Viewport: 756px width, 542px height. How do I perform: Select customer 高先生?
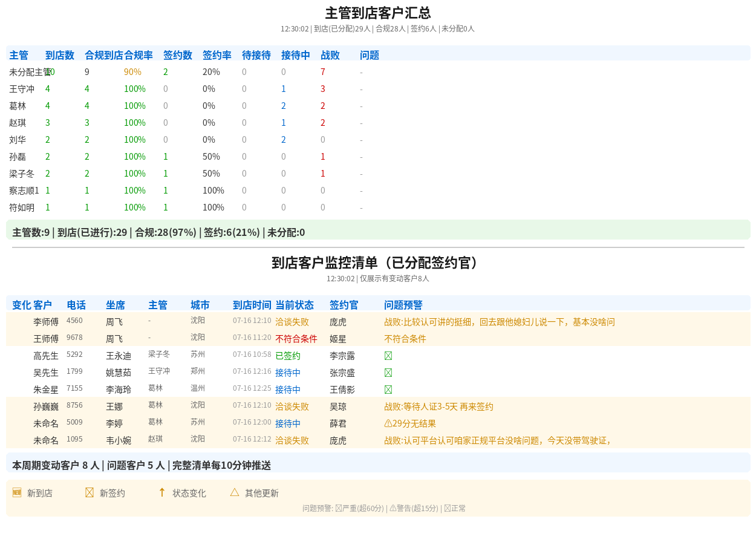(46, 356)
